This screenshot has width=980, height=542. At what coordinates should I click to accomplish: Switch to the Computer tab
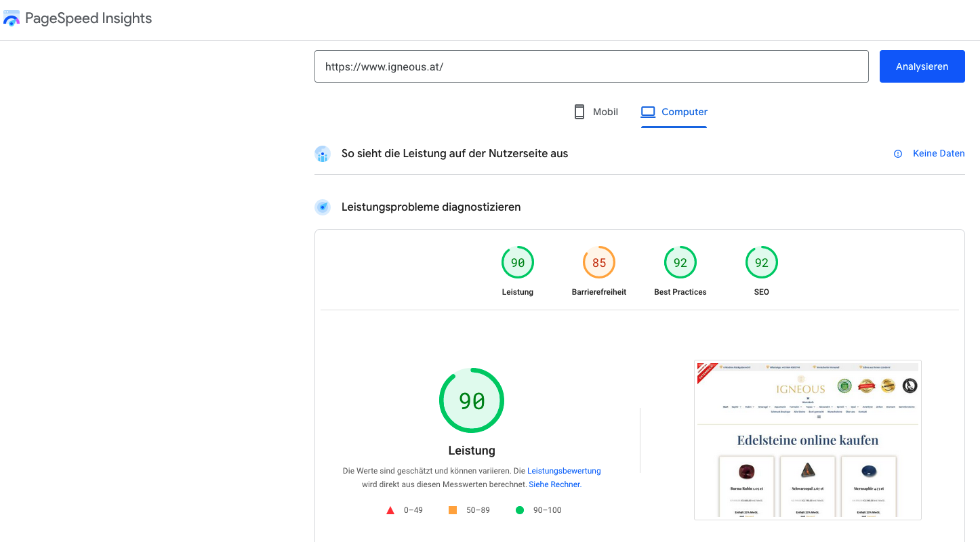(x=674, y=112)
